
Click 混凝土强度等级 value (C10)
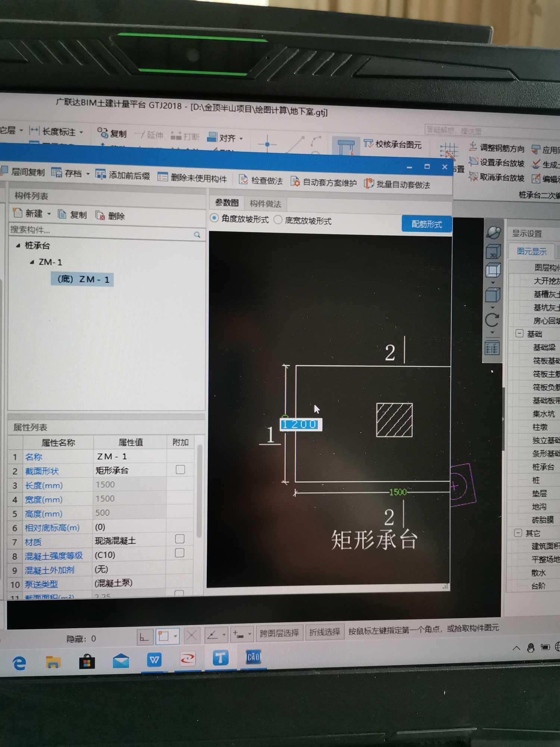pos(129,555)
